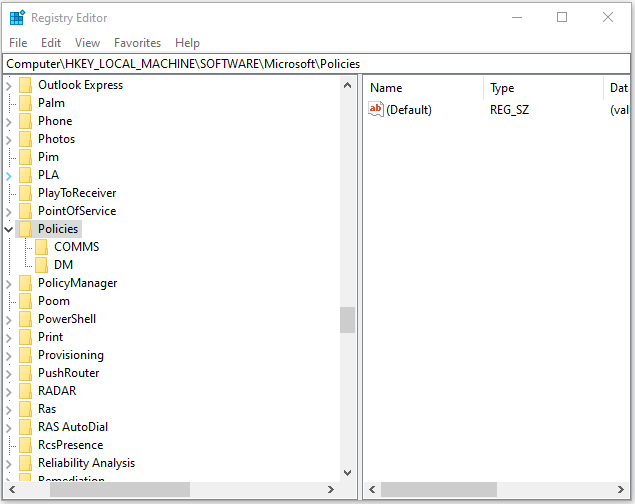Click the registry path address bar
Screen dimensions: 635x504
[317, 64]
